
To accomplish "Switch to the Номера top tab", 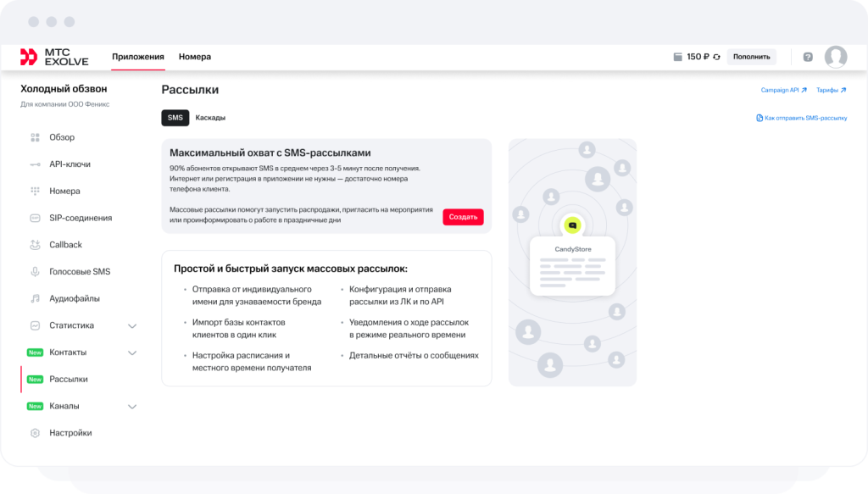I will coord(195,57).
